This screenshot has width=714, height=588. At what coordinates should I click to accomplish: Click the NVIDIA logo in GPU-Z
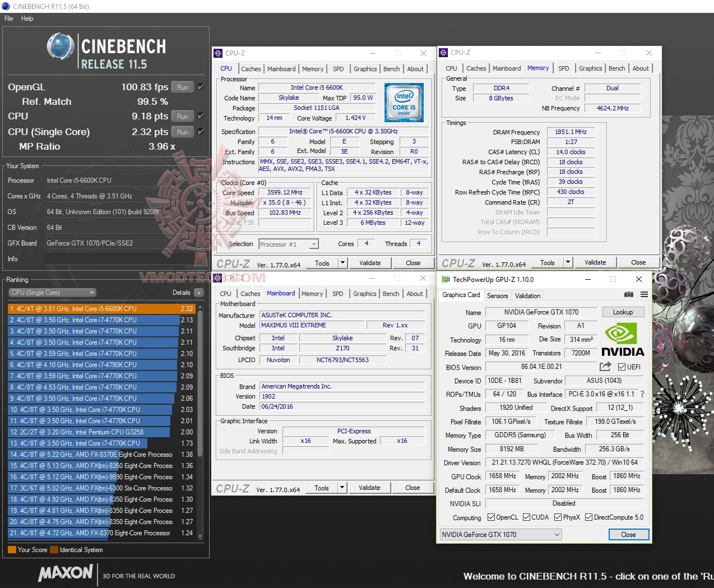pyautogui.click(x=623, y=340)
